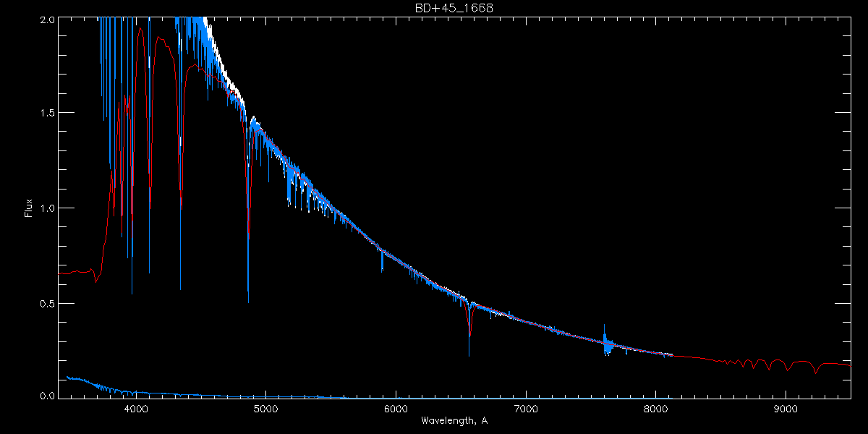This screenshot has height=434, width=868.
Task: Select the 4000 wavelength tick label
Action: point(135,409)
